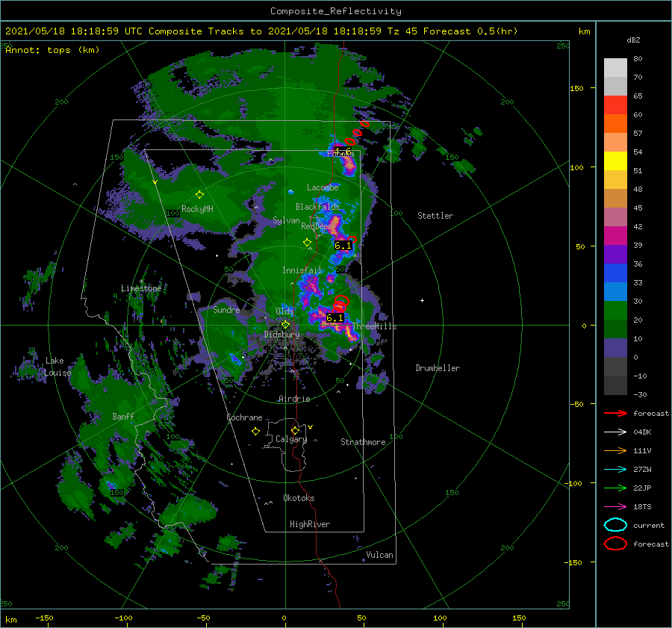
Task: Select the Airdrie city label
Action: pos(294,399)
